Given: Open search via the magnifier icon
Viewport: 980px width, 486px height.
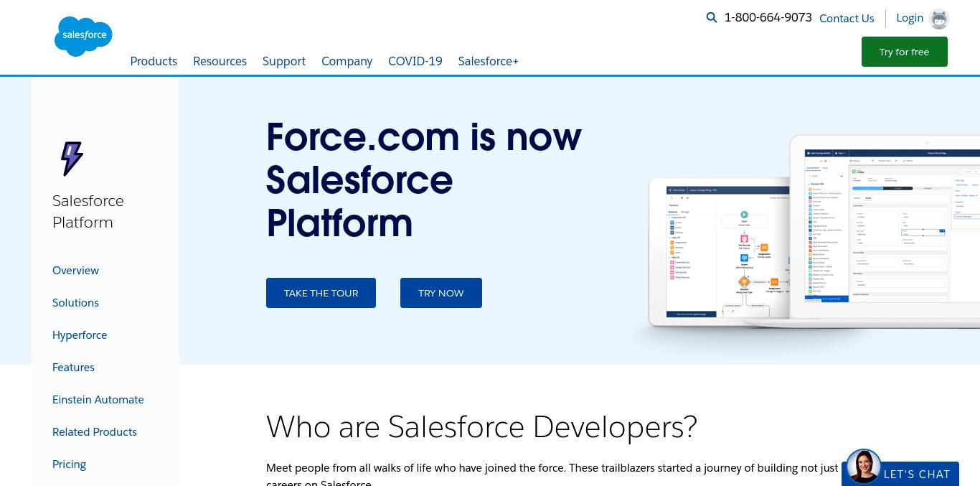Looking at the screenshot, I should [712, 18].
